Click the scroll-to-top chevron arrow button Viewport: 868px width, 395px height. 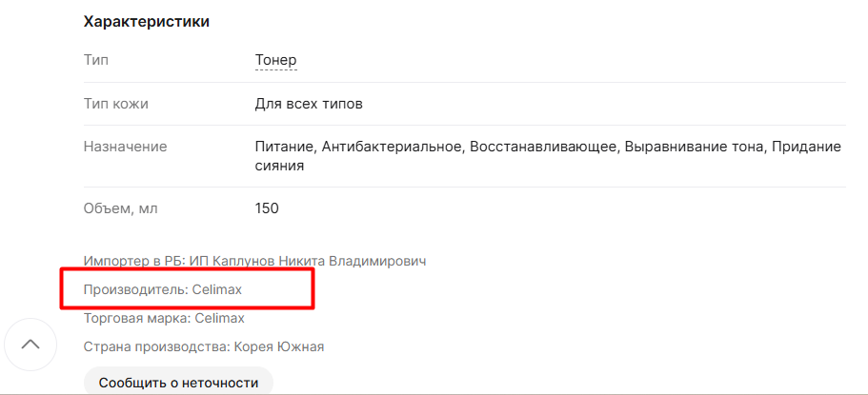coord(30,345)
